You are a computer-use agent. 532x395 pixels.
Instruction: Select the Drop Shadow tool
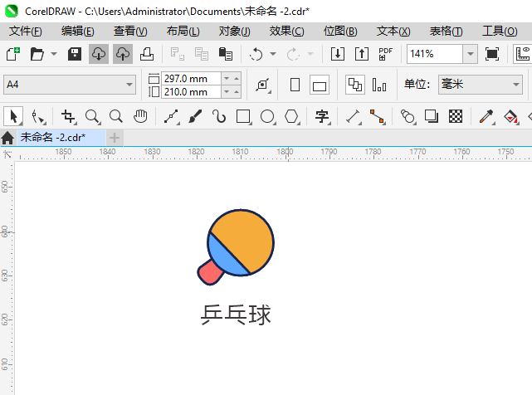[432, 116]
